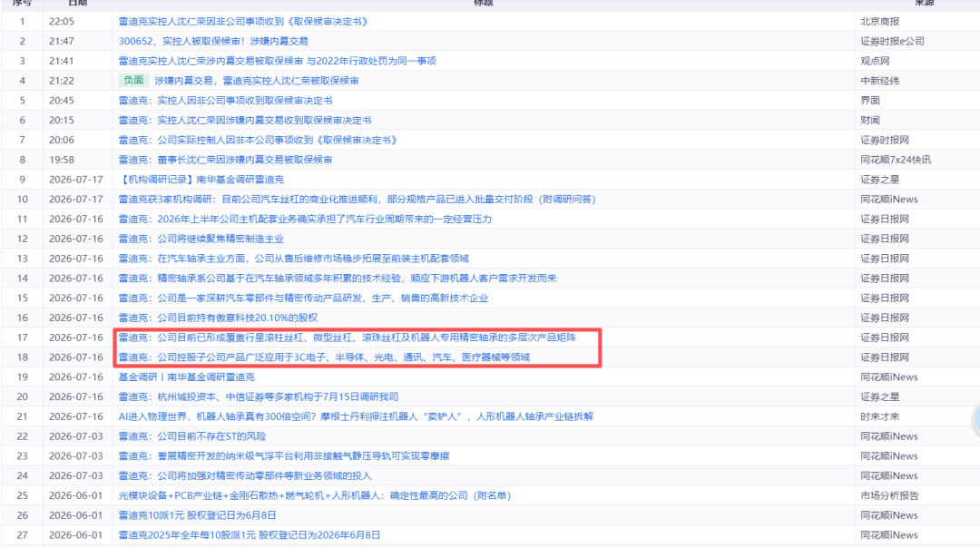980x548 pixels.
Task: Select source cell '中新经纬'
Action: pos(880,81)
